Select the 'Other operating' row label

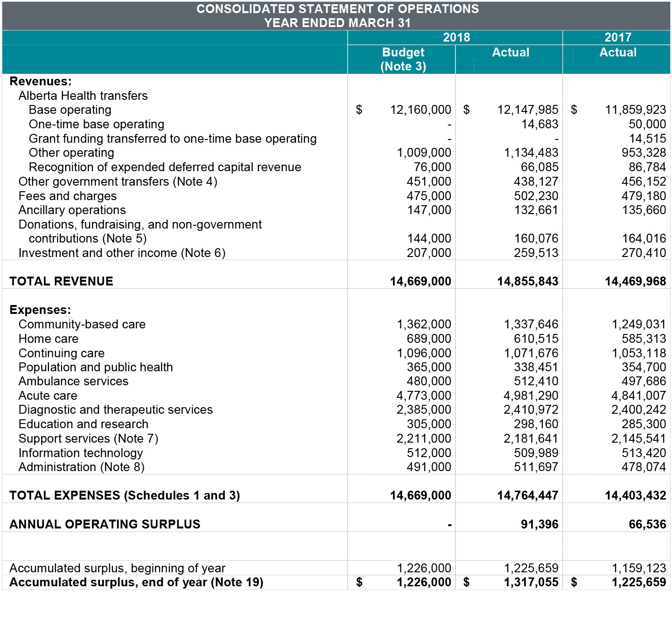pos(71,153)
